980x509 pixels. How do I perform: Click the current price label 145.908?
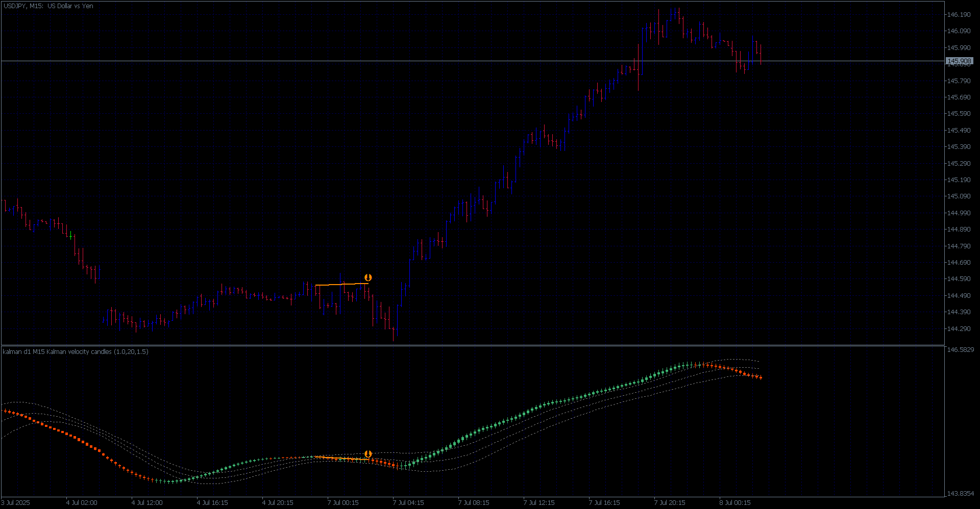point(959,61)
